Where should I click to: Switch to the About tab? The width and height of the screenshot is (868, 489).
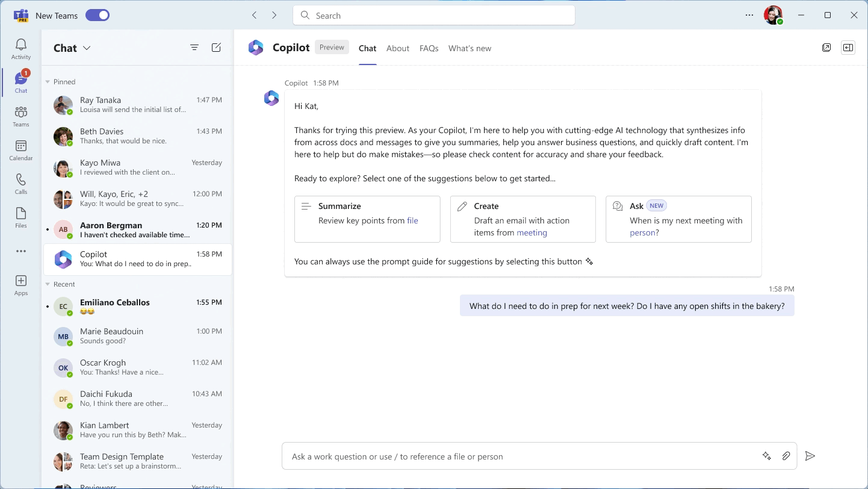[x=398, y=48]
